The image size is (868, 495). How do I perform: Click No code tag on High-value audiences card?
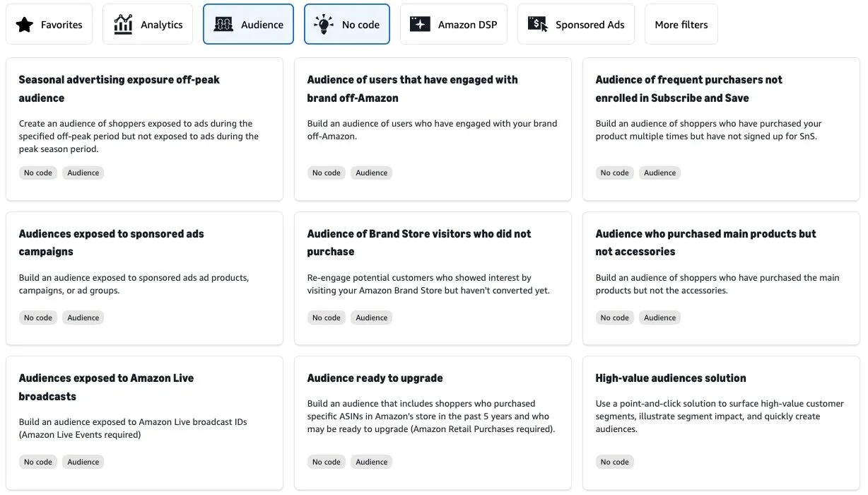tap(615, 462)
